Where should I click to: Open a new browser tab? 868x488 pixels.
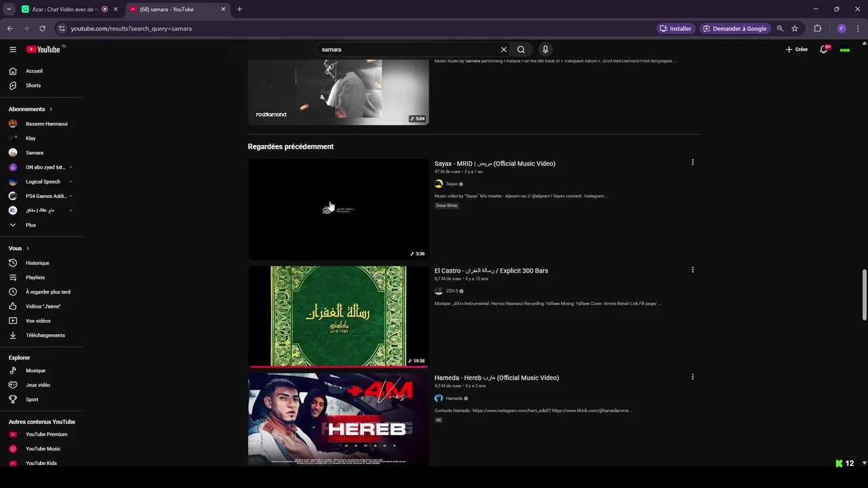(x=239, y=9)
